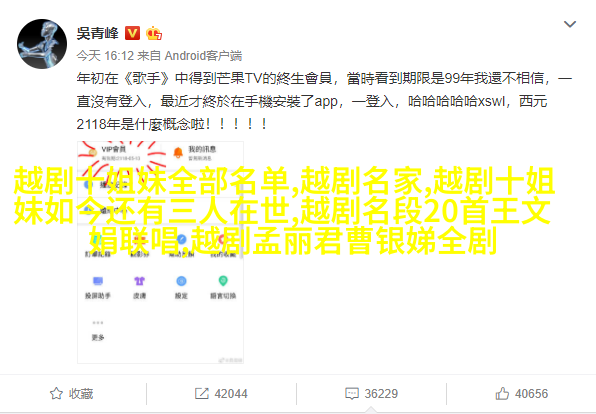
Task: Click the repost icon showing 42044
Action: (x=202, y=393)
